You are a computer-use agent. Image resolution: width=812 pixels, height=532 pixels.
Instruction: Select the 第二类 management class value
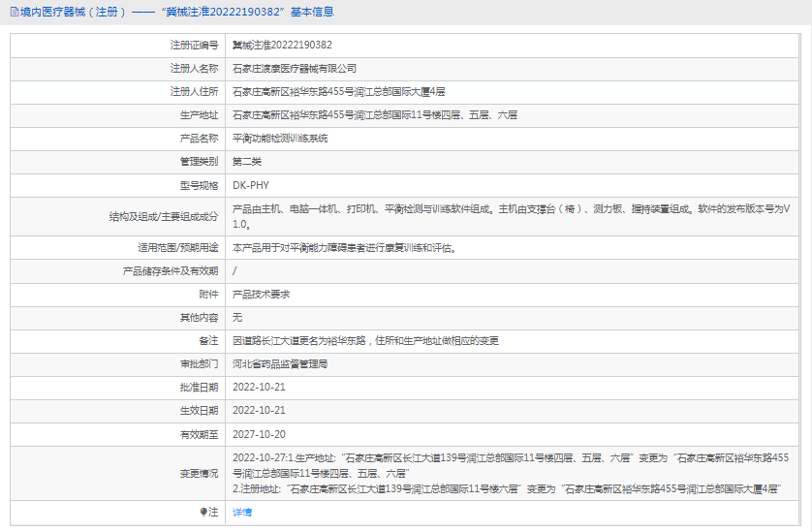pyautogui.click(x=247, y=162)
